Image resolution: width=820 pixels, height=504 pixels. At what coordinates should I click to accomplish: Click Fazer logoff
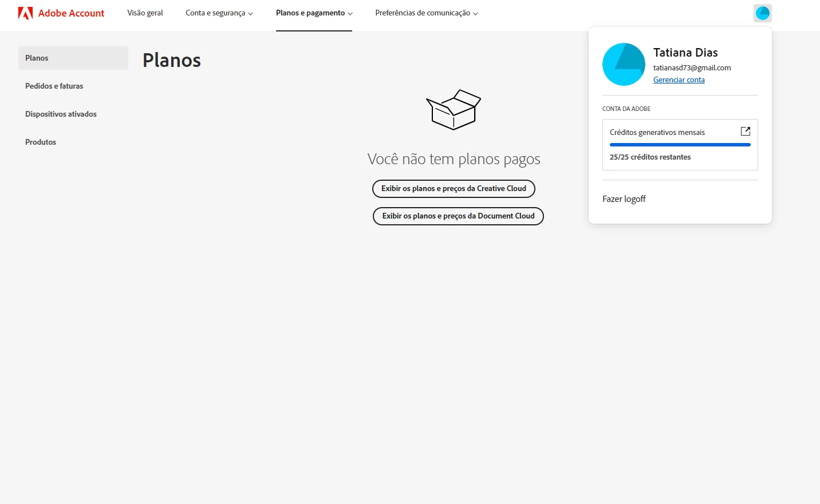click(624, 199)
